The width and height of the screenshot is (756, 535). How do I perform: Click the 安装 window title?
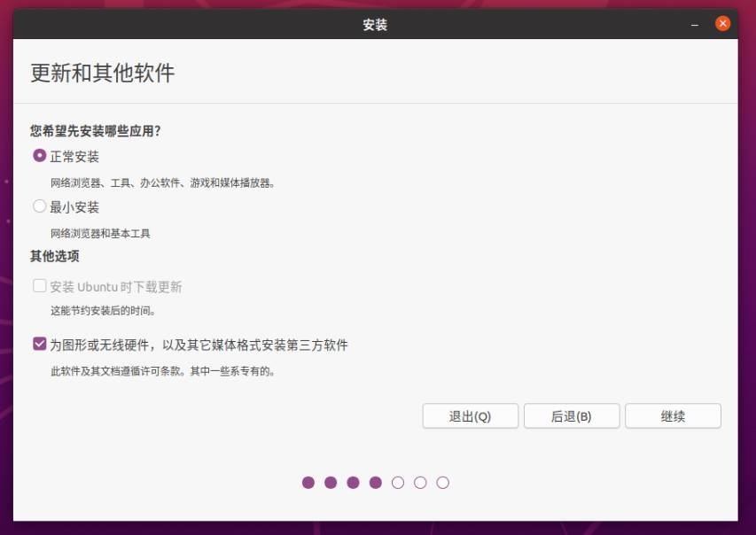(x=375, y=25)
